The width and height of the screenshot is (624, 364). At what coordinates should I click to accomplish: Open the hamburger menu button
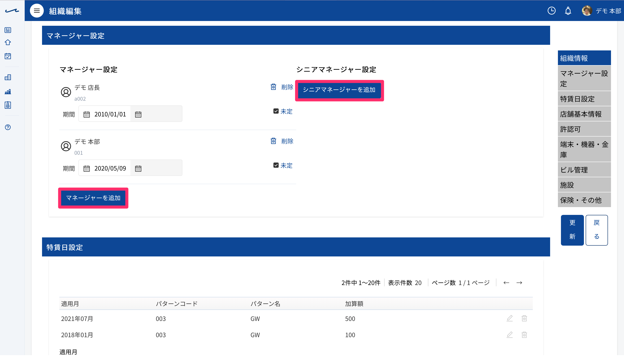tap(37, 11)
